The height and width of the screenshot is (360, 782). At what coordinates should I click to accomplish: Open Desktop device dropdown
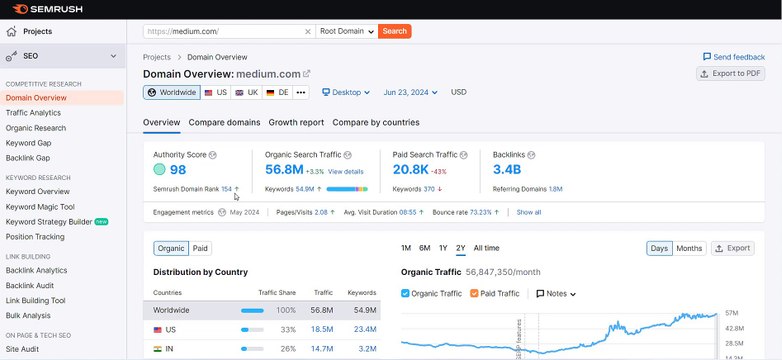[x=346, y=92]
